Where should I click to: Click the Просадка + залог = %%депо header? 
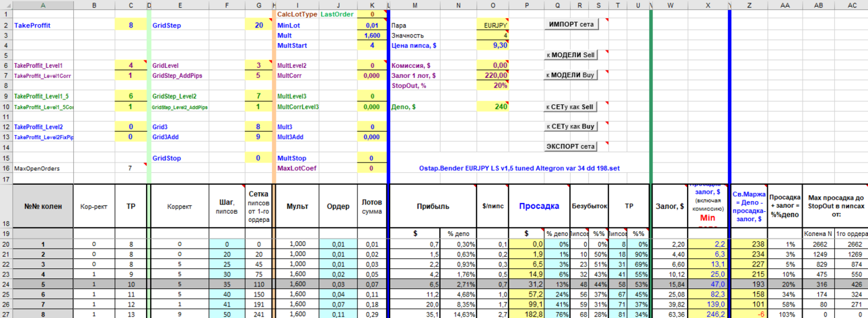coord(786,206)
